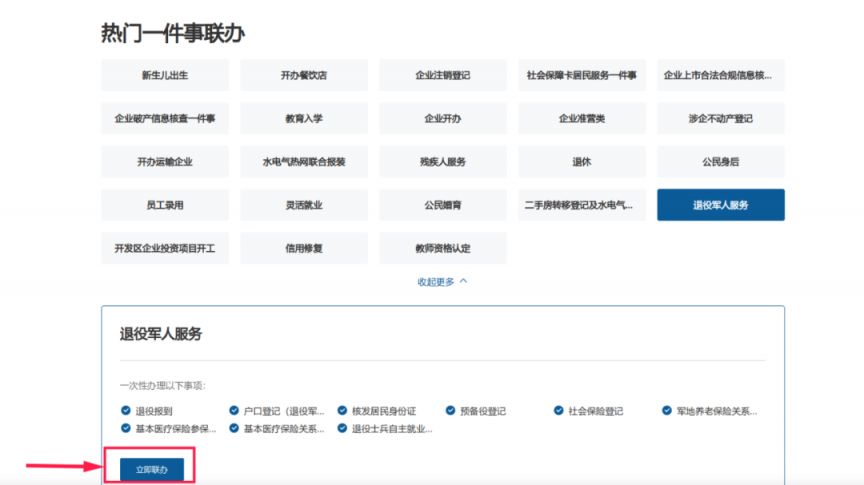
Task: Click check icon beside 军地养老保险关系
Action: (x=667, y=410)
